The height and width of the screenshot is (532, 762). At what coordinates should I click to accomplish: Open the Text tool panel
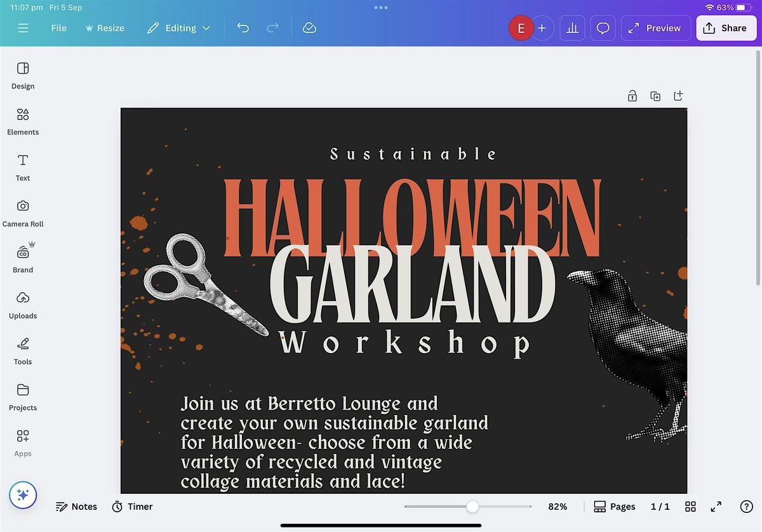(23, 167)
